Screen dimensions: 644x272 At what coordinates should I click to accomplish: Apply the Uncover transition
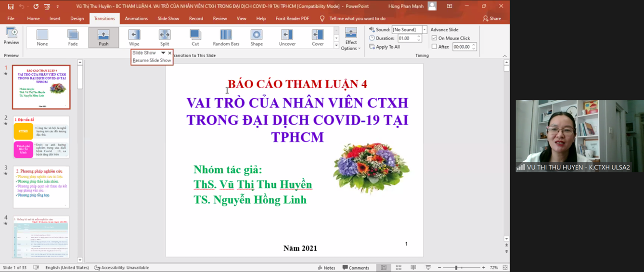(x=287, y=38)
